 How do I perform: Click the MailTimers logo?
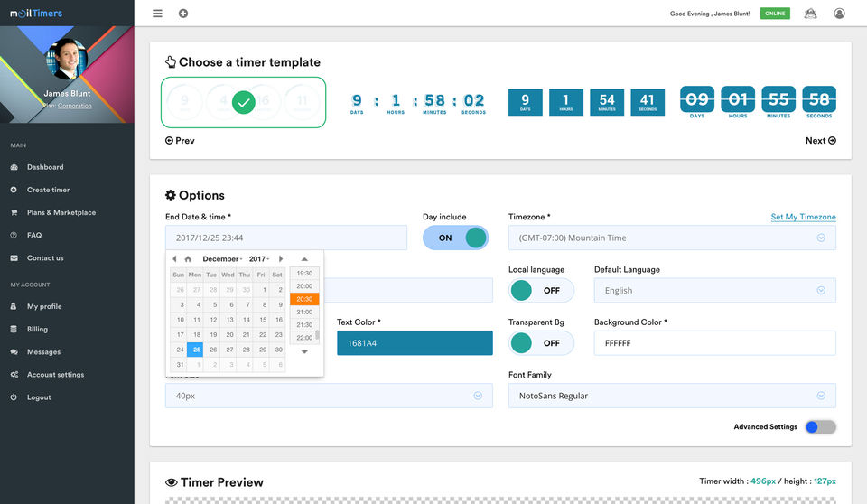[36, 14]
